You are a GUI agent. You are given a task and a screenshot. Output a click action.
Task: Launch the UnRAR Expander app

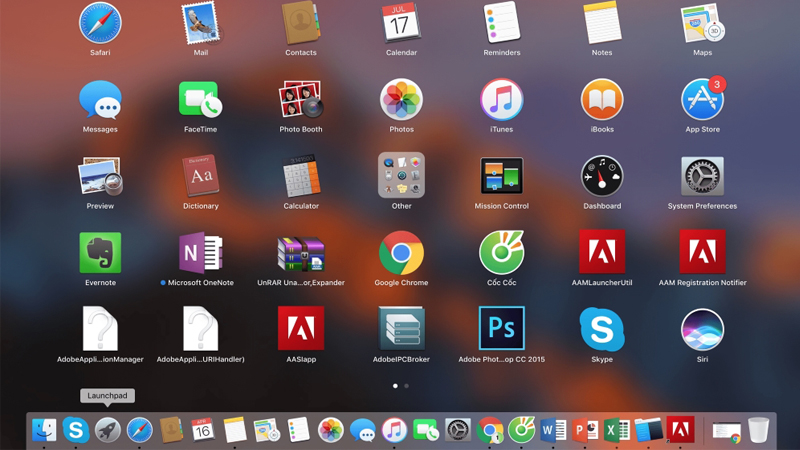pos(301,253)
